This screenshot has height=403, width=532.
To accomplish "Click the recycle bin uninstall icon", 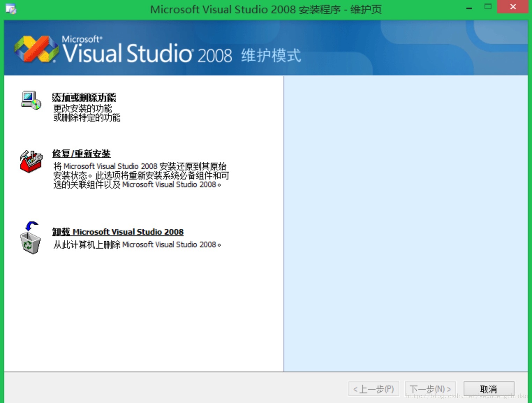I will 30,238.
